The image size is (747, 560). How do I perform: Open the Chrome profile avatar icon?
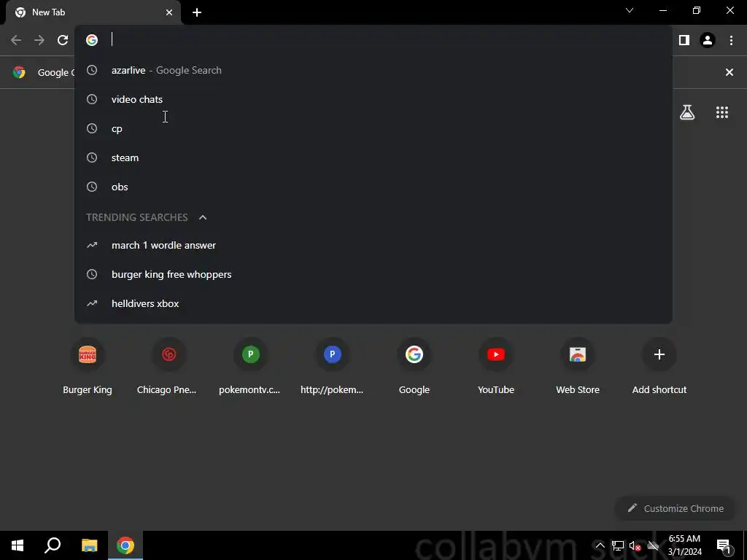(x=708, y=40)
